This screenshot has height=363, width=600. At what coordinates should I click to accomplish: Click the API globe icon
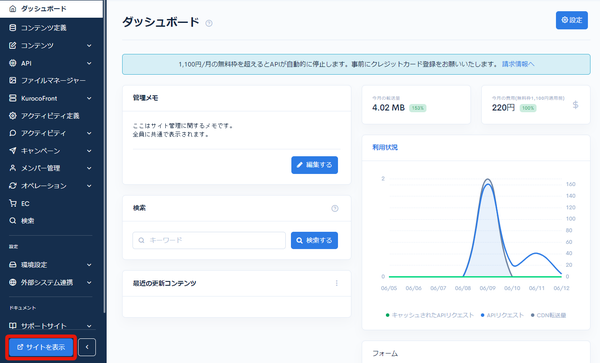13,63
